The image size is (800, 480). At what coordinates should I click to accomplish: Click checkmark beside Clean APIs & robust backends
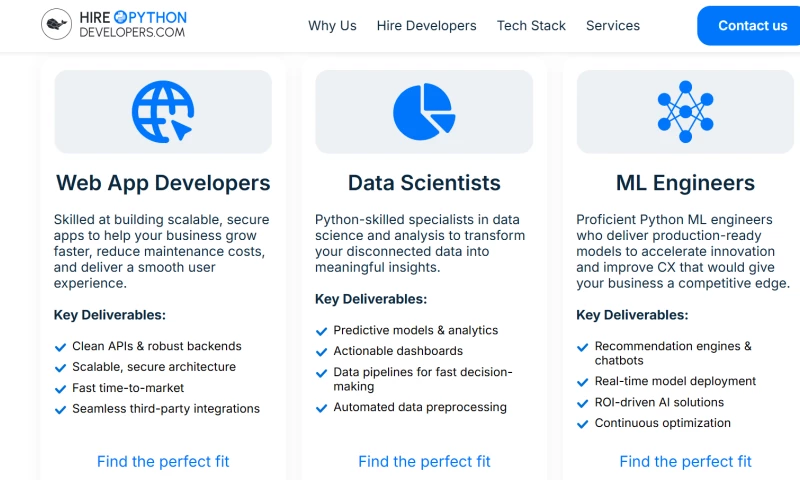[x=60, y=347]
